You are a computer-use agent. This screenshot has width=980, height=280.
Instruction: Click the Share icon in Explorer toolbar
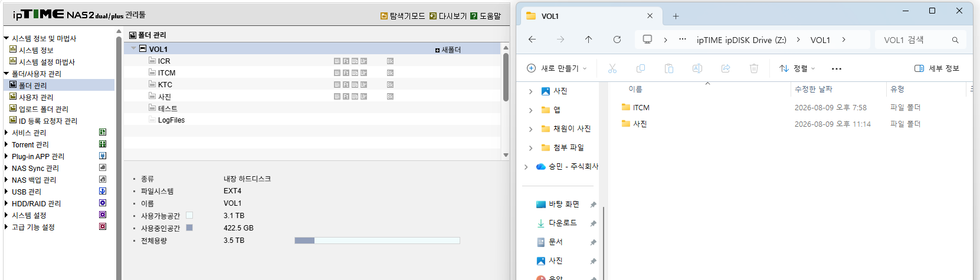(726, 68)
